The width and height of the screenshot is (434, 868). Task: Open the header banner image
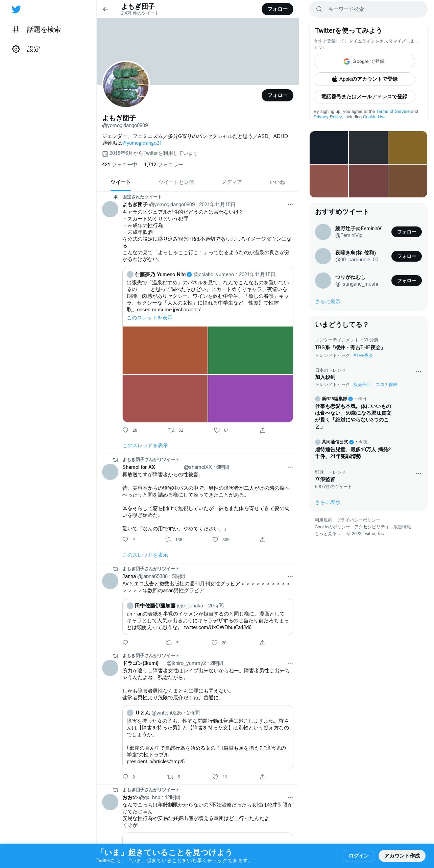click(198, 51)
